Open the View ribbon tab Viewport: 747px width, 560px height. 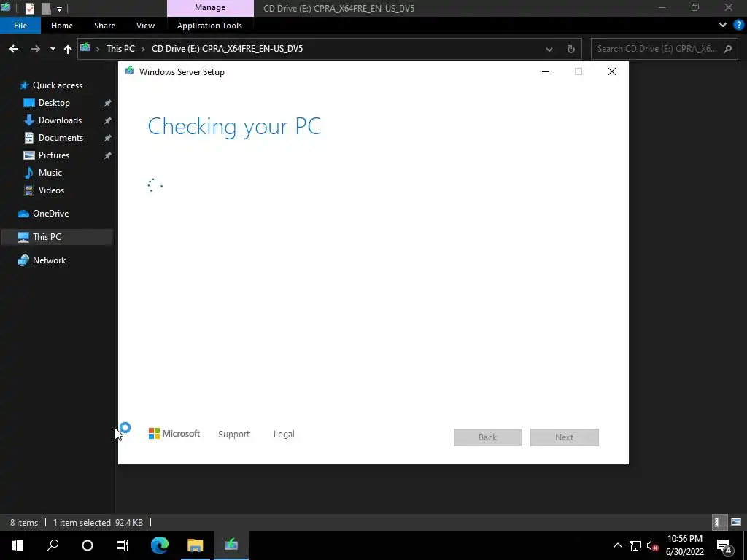tap(145, 26)
